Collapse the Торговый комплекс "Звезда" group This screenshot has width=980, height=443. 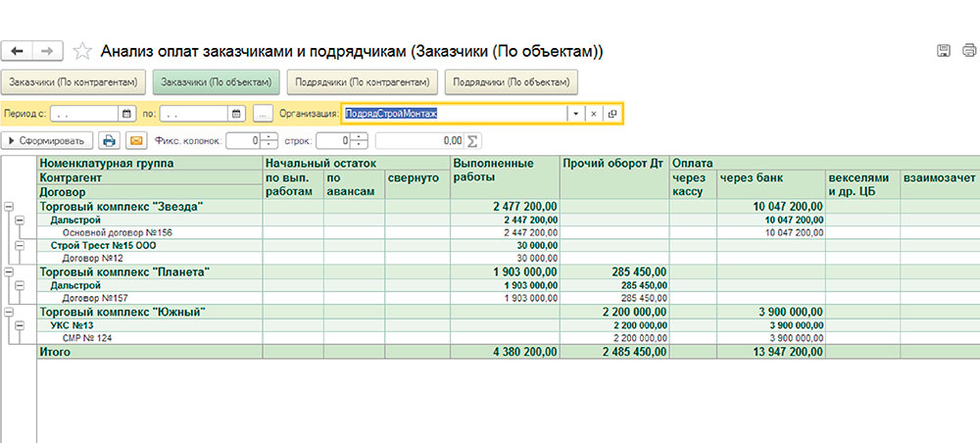(9, 207)
